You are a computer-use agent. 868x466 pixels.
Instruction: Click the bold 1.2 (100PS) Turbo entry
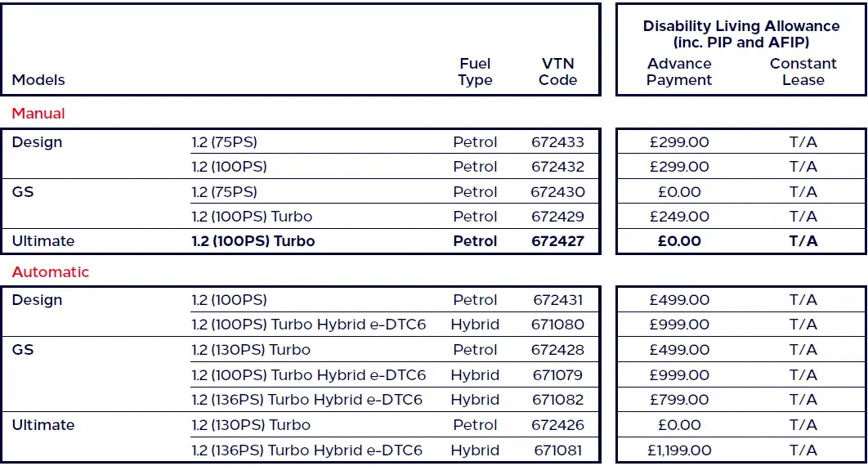pos(253,241)
